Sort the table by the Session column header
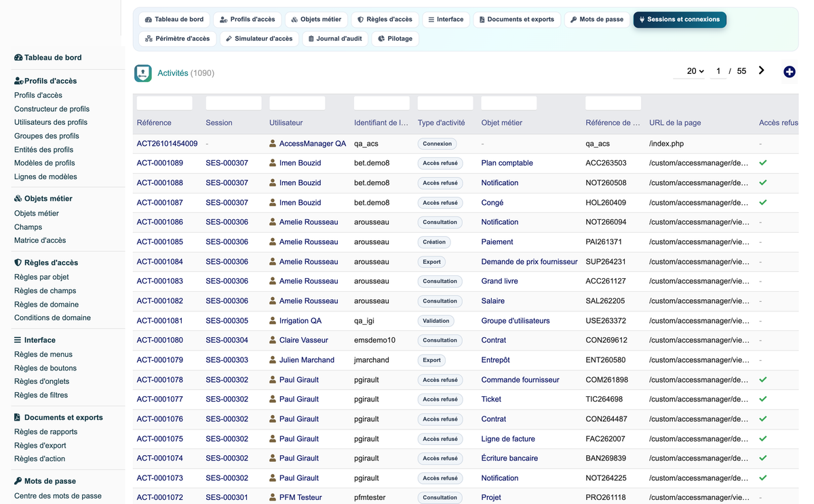This screenshot has height=504, width=814. coord(219,123)
